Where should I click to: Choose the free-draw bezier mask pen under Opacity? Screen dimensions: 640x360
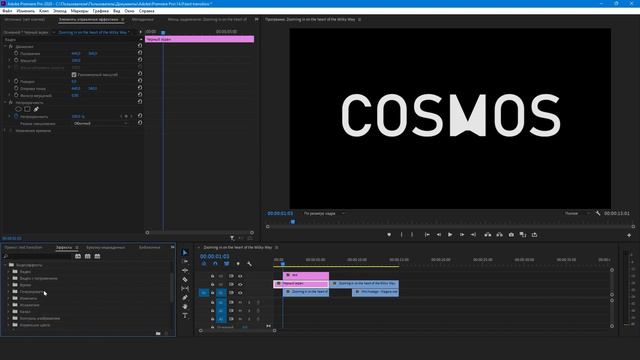click(x=36, y=109)
